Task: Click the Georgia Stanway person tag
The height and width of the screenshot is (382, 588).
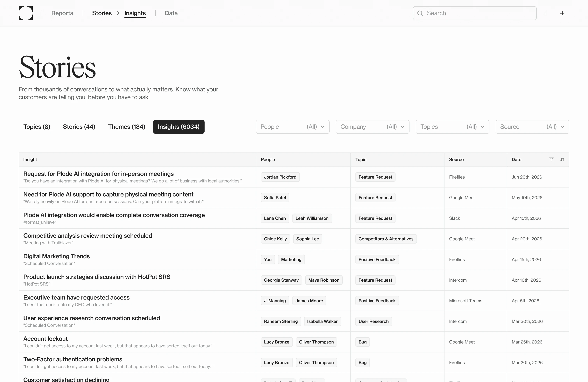Action: 281,280
